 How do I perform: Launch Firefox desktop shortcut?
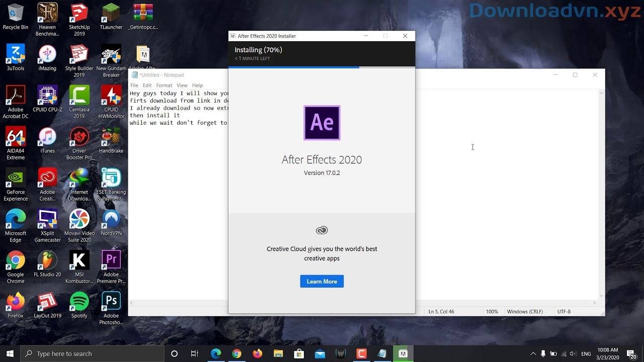16,305
